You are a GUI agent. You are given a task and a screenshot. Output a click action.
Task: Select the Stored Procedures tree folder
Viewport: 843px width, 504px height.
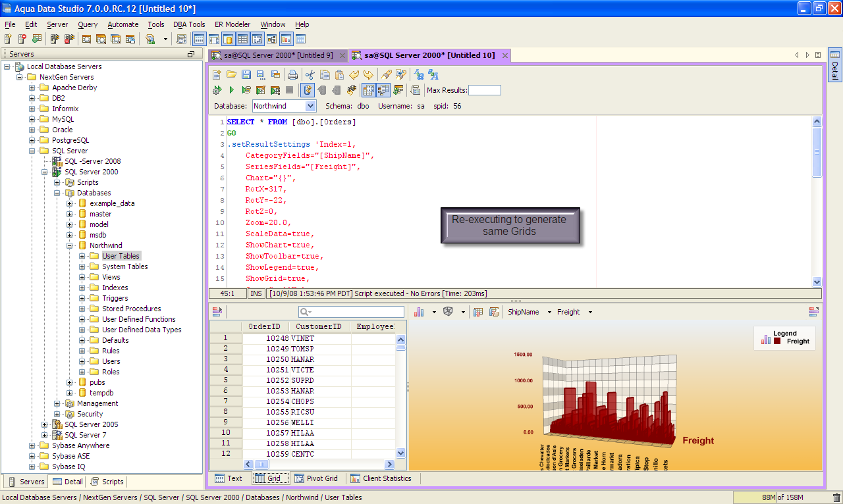131,309
